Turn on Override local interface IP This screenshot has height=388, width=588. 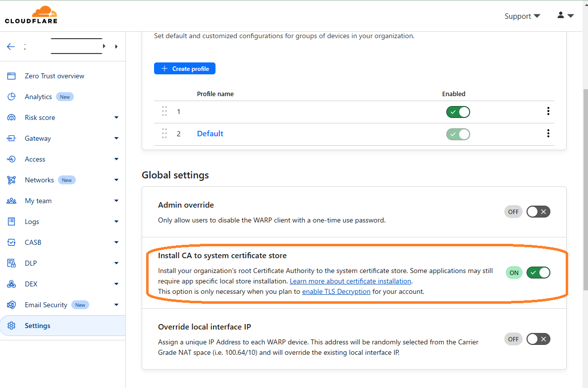pyautogui.click(x=538, y=339)
